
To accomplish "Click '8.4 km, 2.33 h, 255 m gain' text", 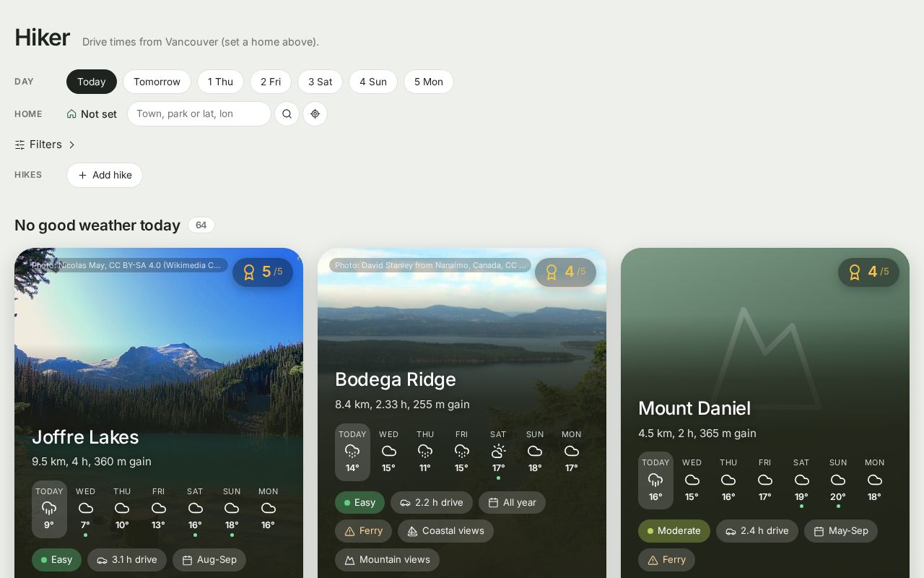I will pyautogui.click(x=402, y=404).
